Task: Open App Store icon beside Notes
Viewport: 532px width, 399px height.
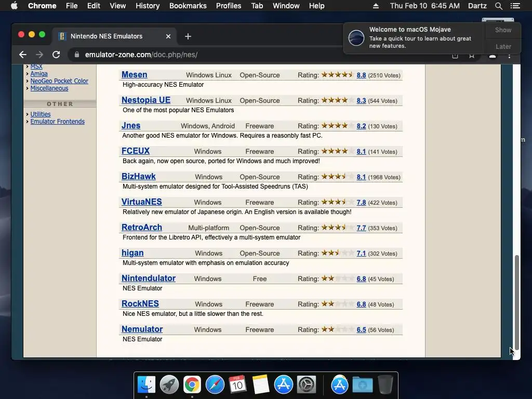Action: click(283, 385)
